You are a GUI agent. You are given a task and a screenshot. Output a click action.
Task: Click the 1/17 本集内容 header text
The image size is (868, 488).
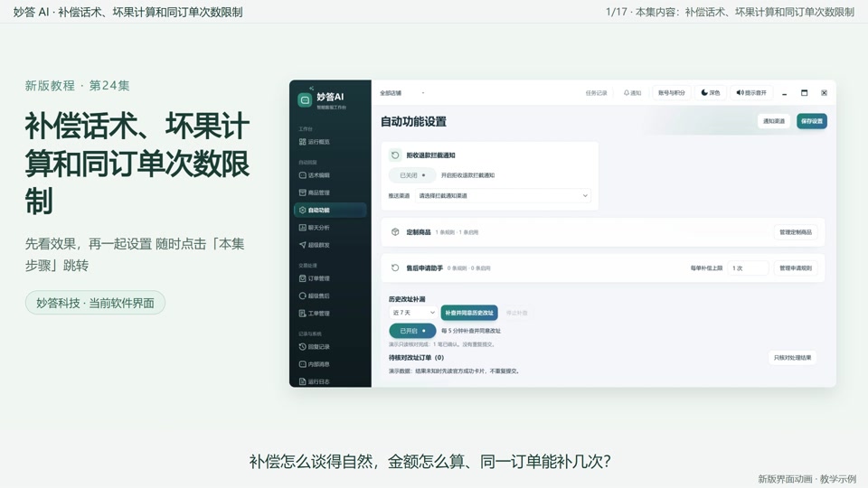coord(731,12)
